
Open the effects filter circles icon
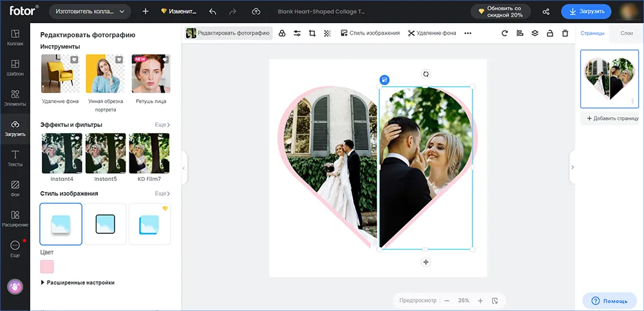pyautogui.click(x=282, y=33)
